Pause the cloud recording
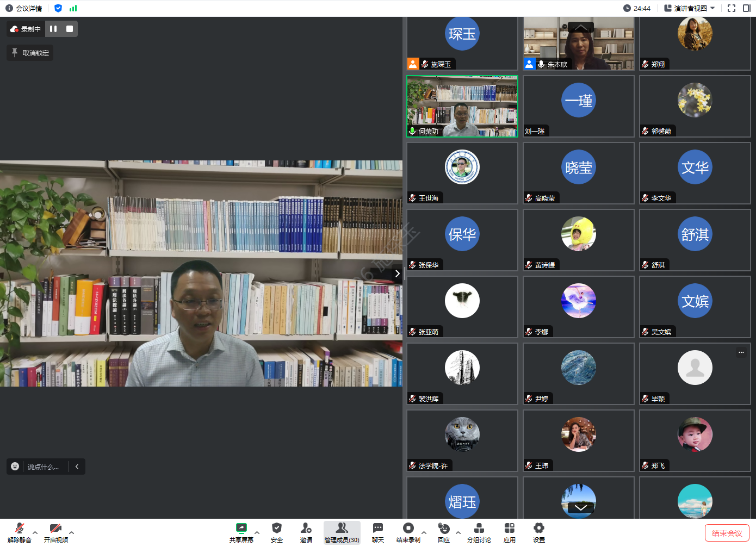The image size is (756, 547). [x=53, y=29]
